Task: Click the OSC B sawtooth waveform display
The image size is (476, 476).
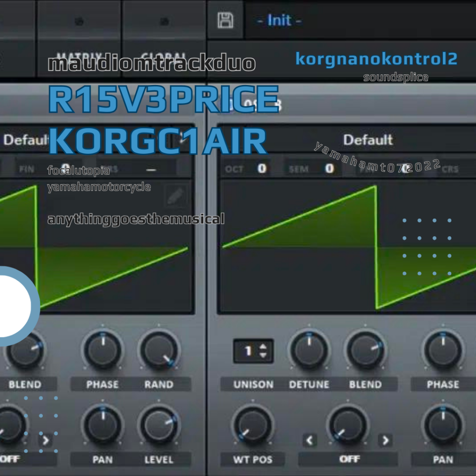Action: (x=347, y=246)
